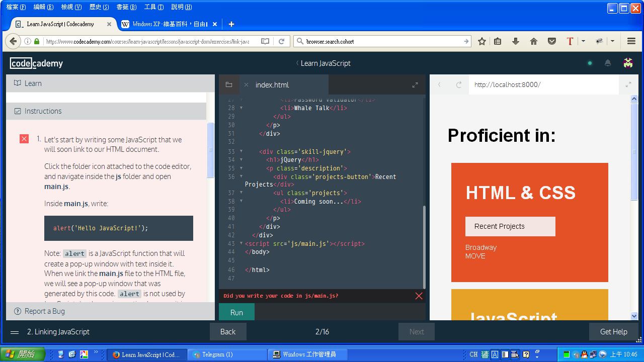Go Back to the previous exercise
Image resolution: width=644 pixels, height=362 pixels.
point(228,332)
